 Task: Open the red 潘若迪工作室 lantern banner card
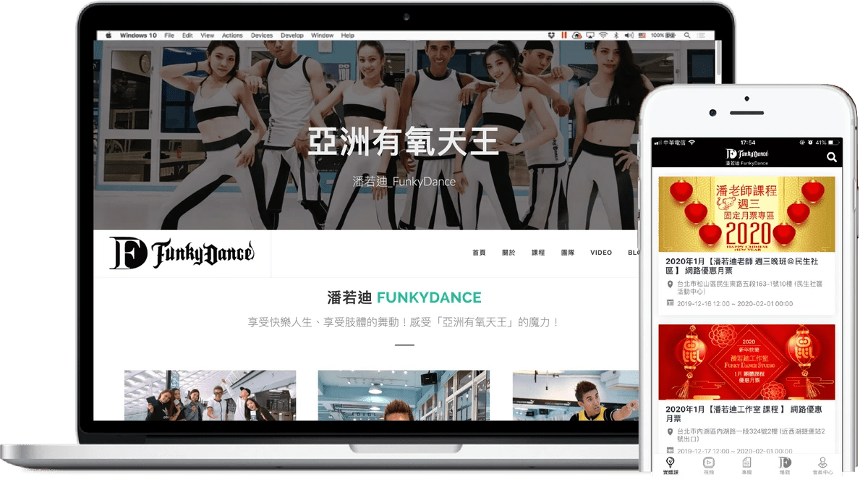point(746,362)
